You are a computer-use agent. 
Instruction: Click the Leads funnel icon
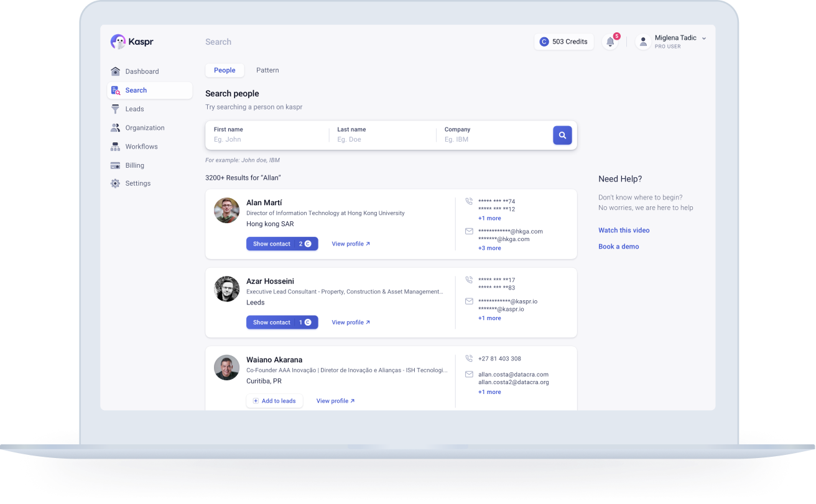point(115,109)
